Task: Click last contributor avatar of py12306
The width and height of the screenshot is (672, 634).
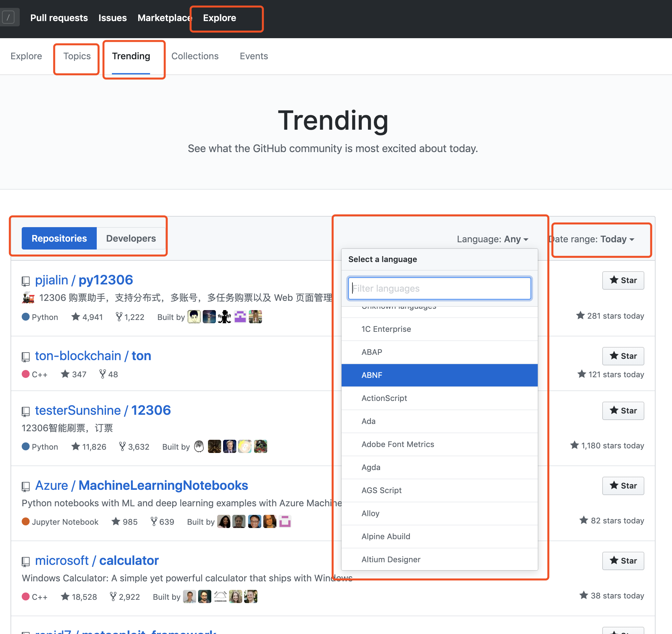Action: pos(255,317)
